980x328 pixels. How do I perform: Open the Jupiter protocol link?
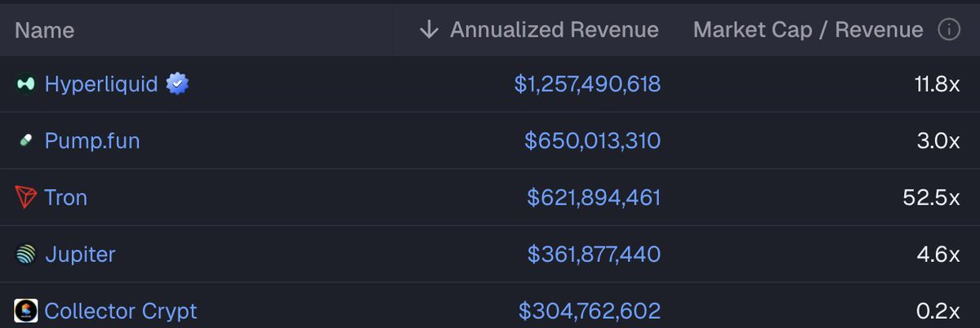pos(80,255)
